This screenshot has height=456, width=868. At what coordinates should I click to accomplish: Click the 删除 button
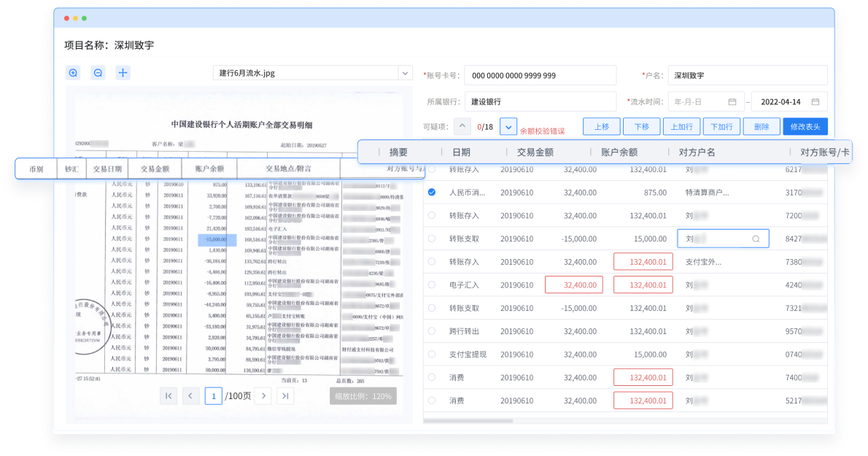762,126
